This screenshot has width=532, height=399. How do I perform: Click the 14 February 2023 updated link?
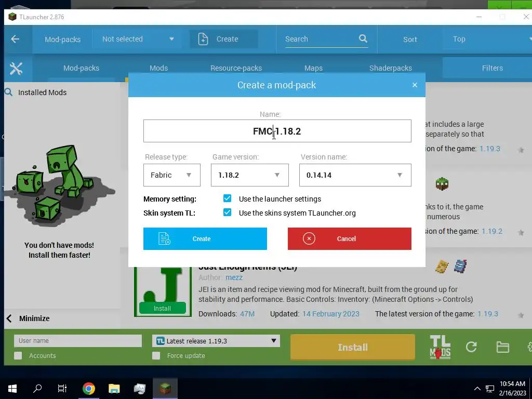tap(331, 314)
